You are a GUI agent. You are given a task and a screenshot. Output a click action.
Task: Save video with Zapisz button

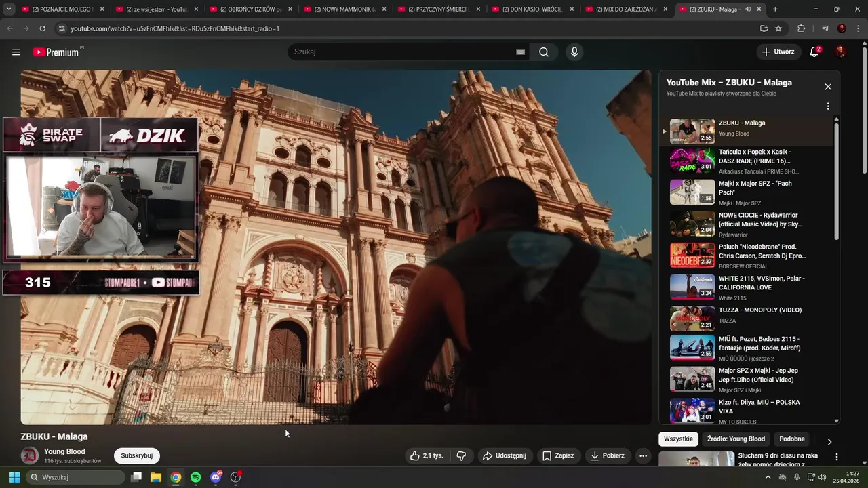[558, 456]
